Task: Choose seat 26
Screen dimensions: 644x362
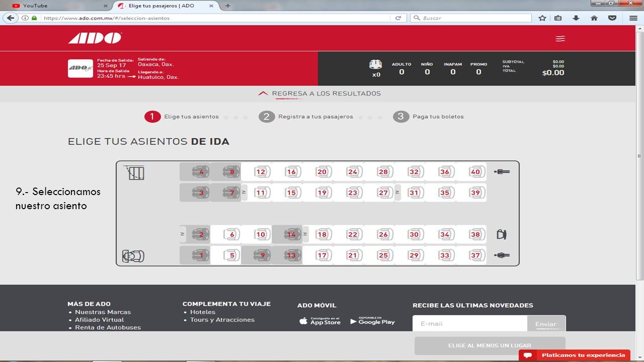Action: coord(383,234)
